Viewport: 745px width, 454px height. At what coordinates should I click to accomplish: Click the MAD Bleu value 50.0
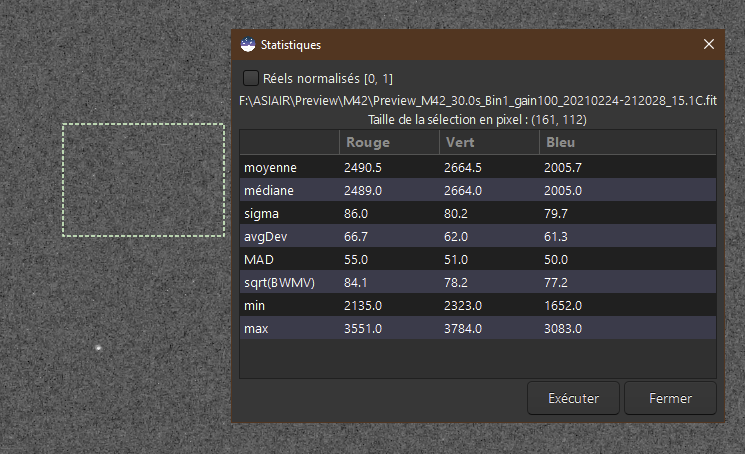pos(555,260)
